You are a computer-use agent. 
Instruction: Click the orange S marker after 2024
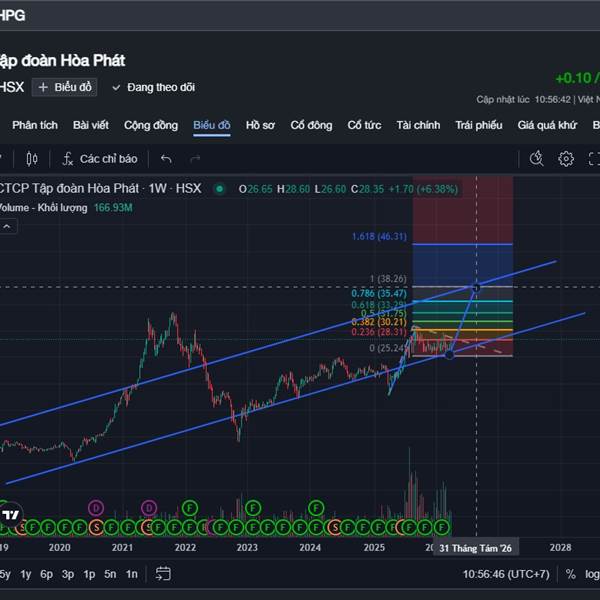click(335, 528)
